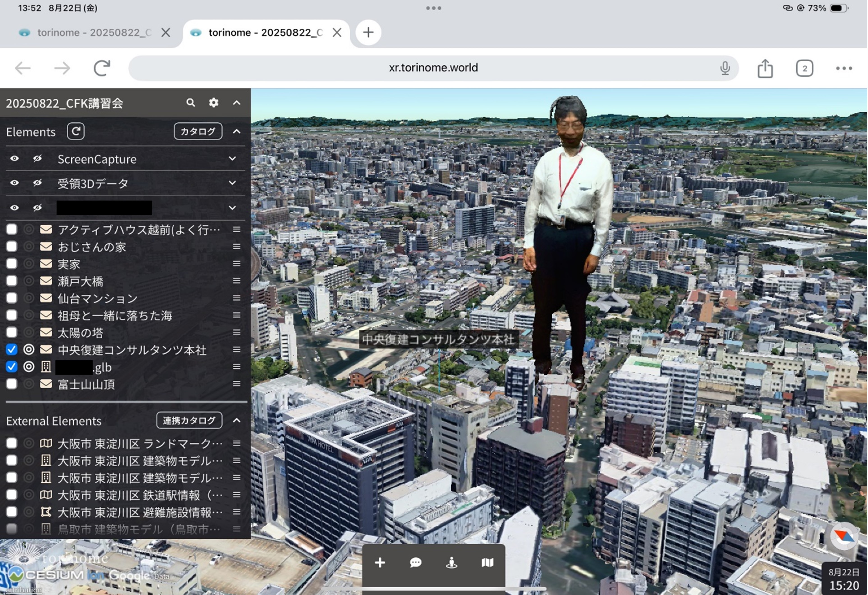
Task: Tap the browser share icon
Action: click(x=765, y=68)
